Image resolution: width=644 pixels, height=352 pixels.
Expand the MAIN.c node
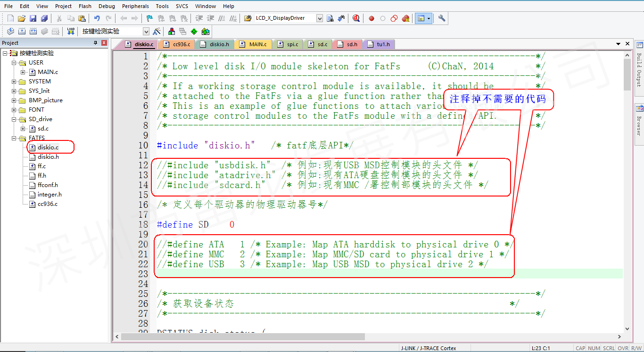point(23,72)
